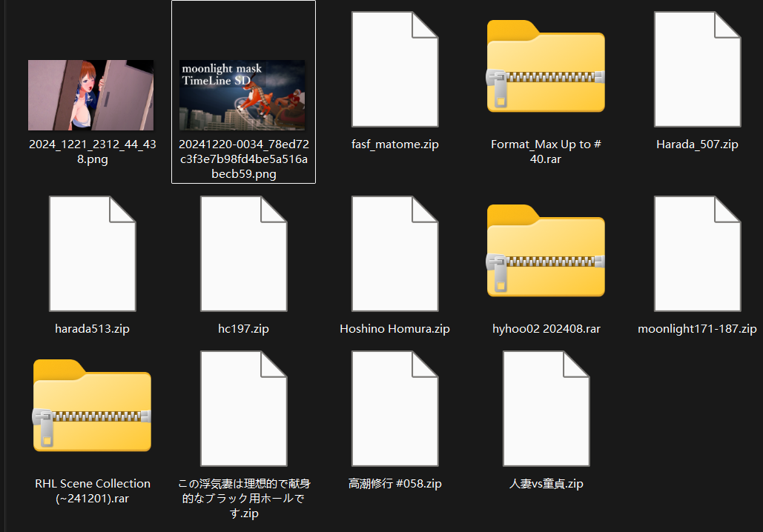763x532 pixels.
Task: Click the Hoshino Homura.zip file icon
Action: pyautogui.click(x=394, y=253)
